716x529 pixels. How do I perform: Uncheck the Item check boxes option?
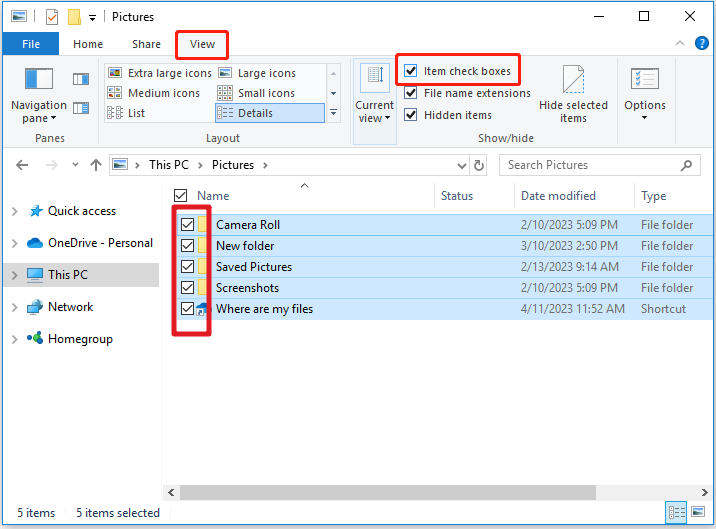(x=411, y=72)
